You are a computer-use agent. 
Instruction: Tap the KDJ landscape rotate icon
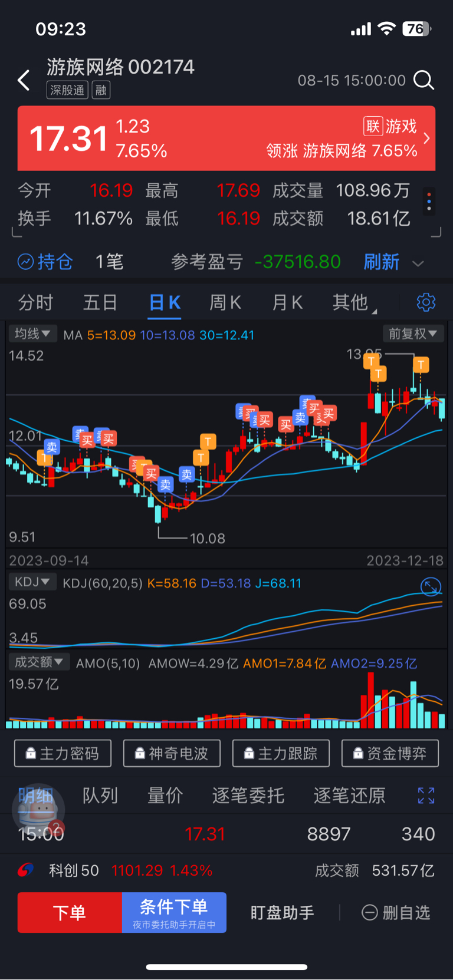tap(431, 586)
